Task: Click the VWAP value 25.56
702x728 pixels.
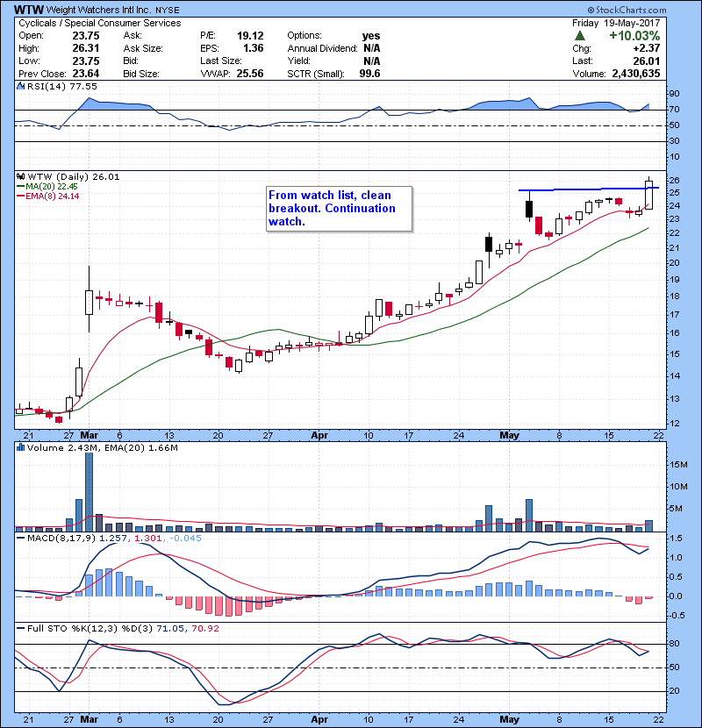Action: 250,74
